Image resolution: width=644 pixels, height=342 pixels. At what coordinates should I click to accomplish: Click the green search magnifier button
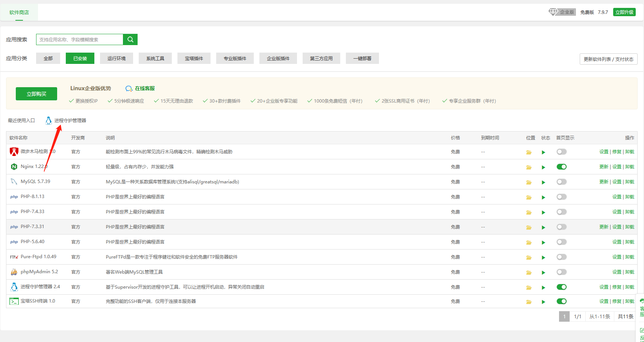[130, 39]
